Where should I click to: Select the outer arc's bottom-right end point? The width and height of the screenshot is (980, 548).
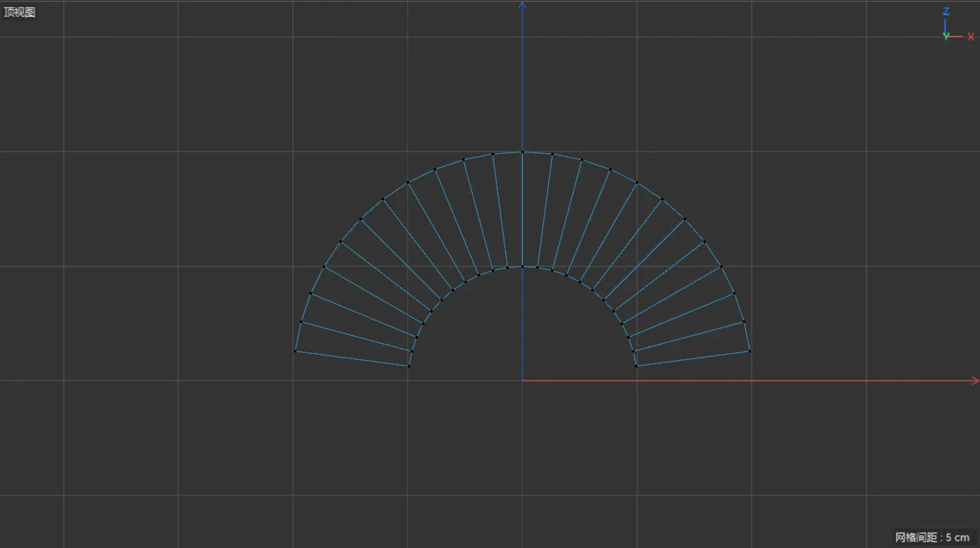tap(749, 351)
